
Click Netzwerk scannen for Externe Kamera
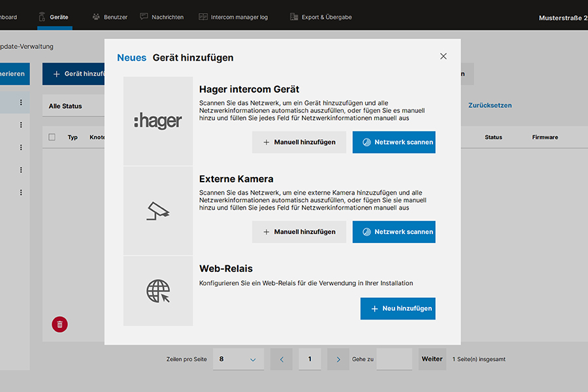(x=394, y=232)
